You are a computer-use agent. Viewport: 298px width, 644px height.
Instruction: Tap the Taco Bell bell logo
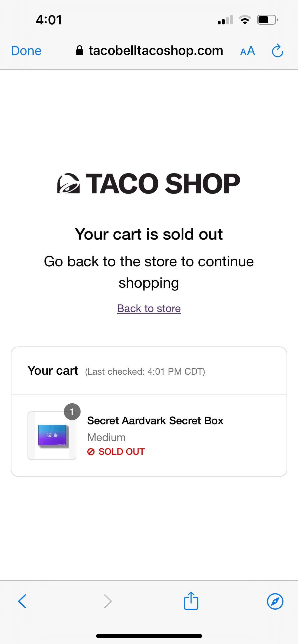point(68,183)
